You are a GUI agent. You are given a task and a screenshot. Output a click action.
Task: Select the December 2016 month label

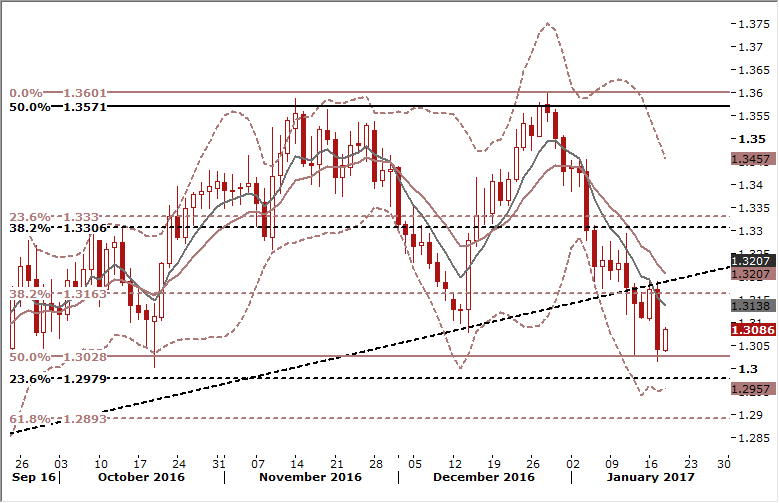pos(484,477)
